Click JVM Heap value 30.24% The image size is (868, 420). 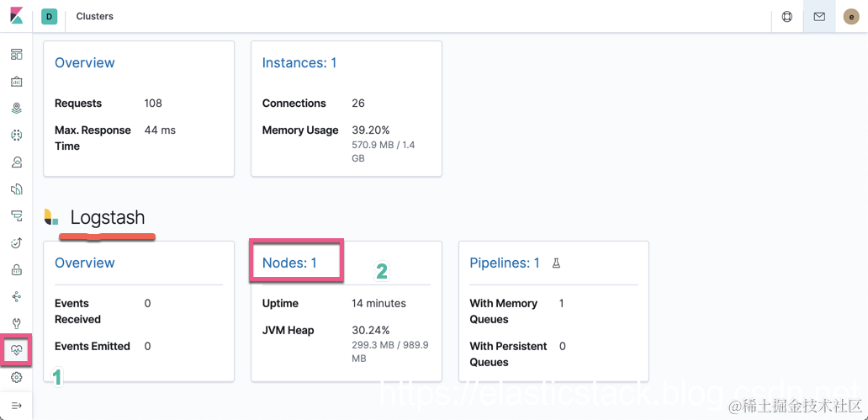tap(371, 330)
